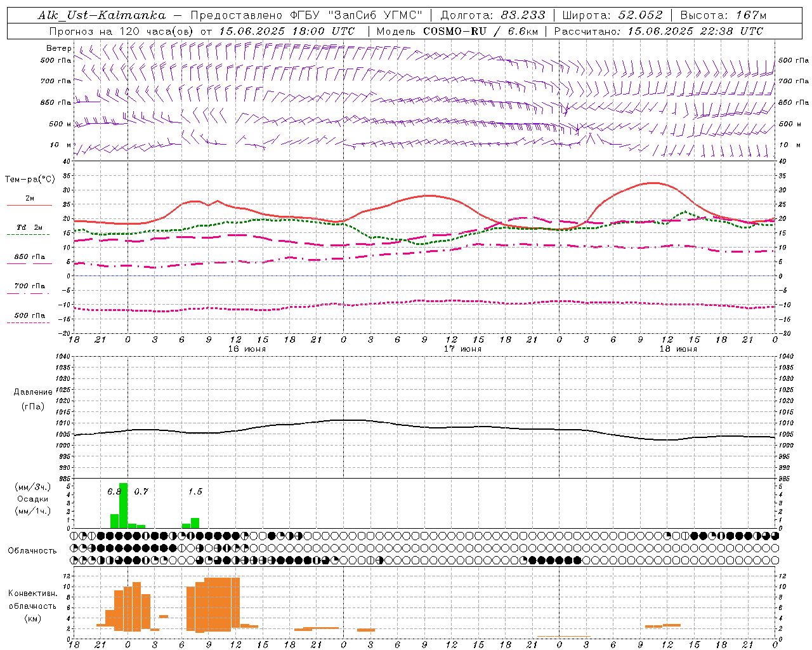Image resolution: width=812 pixels, height=650 pixels.
Task: Click the 'Осадки' precipitation label
Action: pos(32,499)
